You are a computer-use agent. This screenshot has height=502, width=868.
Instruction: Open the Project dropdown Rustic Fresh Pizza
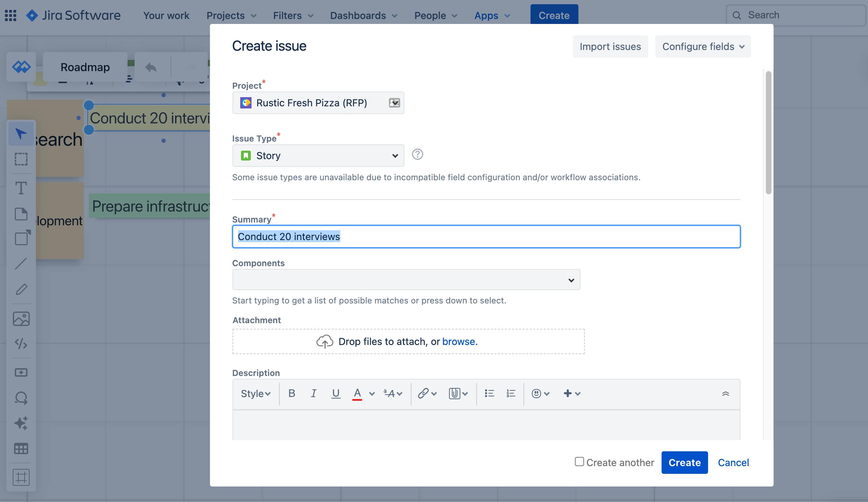318,103
